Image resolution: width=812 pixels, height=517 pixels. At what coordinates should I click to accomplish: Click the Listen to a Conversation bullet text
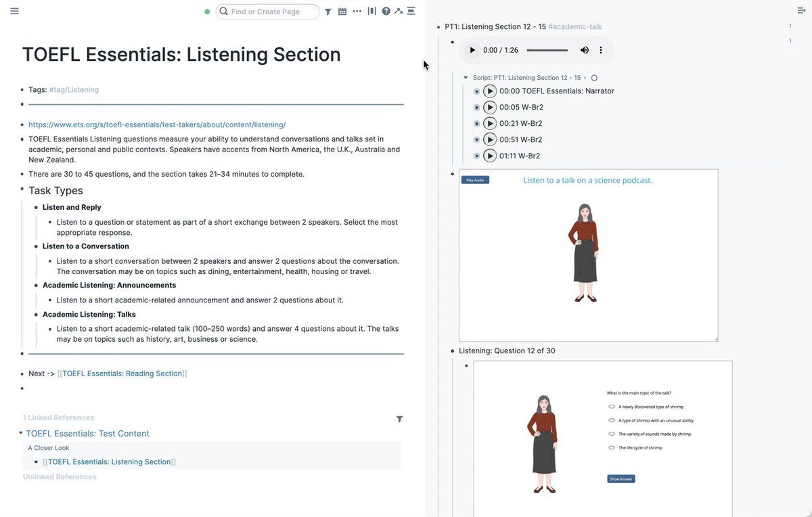click(x=86, y=246)
